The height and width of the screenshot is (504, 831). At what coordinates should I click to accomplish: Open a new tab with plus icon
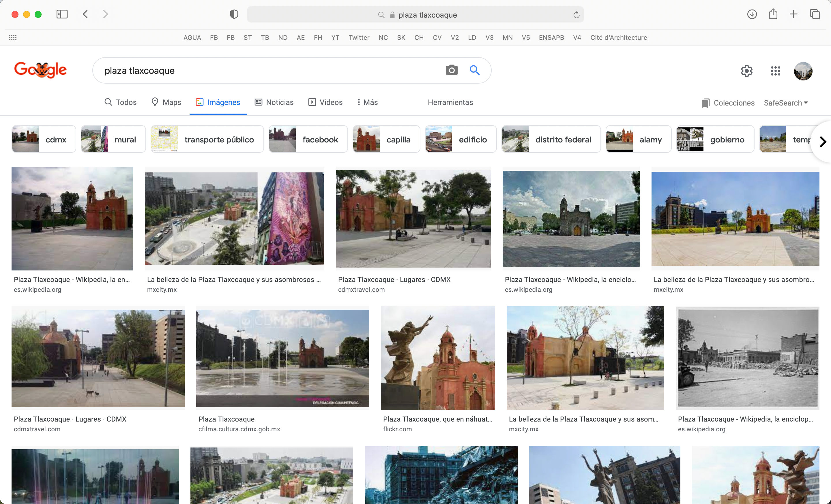pyautogui.click(x=793, y=14)
